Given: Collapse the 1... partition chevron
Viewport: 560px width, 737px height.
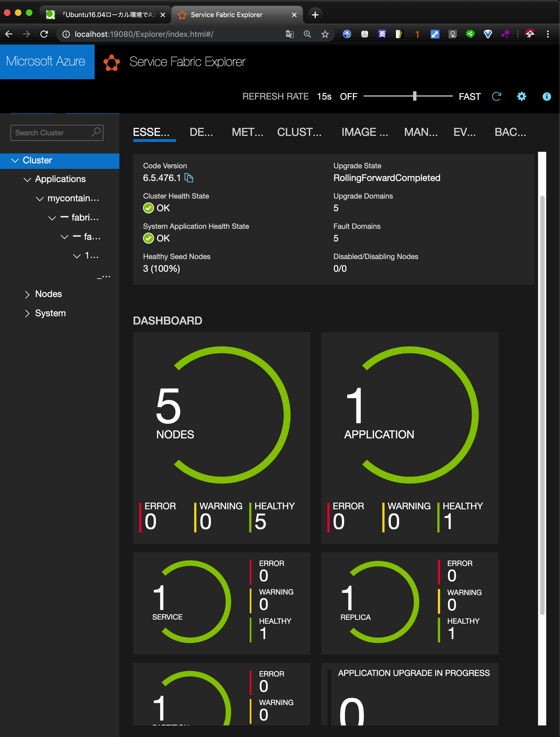Looking at the screenshot, I should tap(77, 256).
